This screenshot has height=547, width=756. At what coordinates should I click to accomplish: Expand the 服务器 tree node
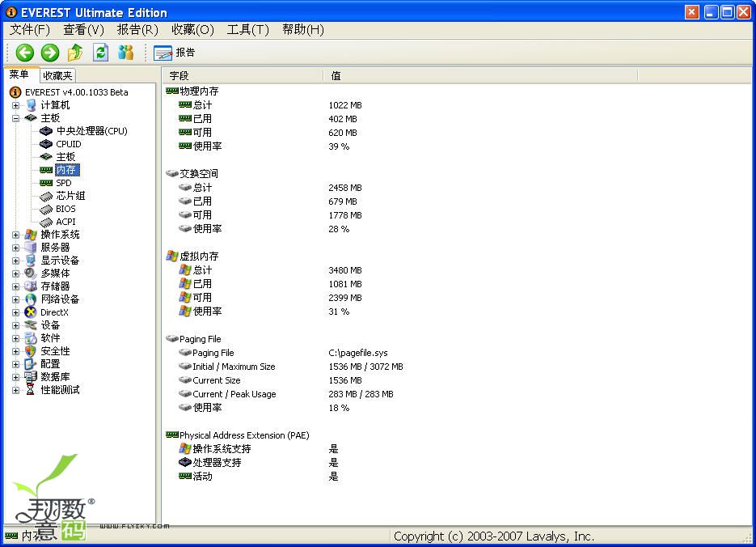(x=16, y=248)
